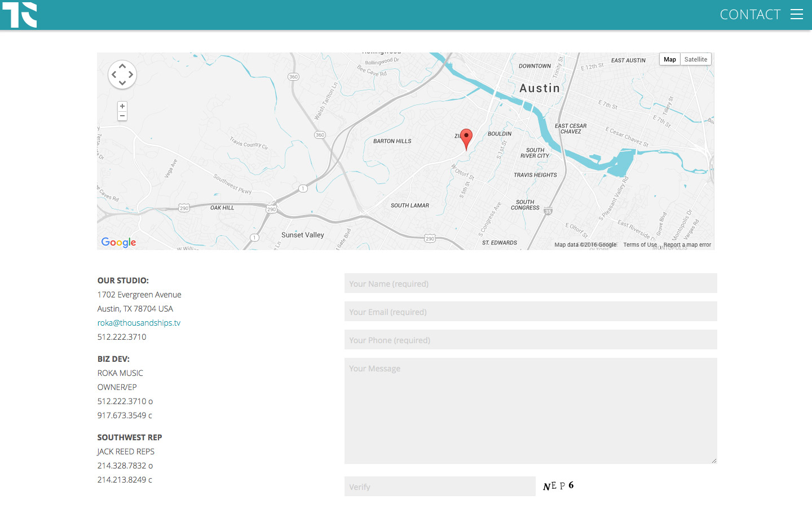Click Sunset Valley label on map
The image size is (812, 508).
(303, 235)
